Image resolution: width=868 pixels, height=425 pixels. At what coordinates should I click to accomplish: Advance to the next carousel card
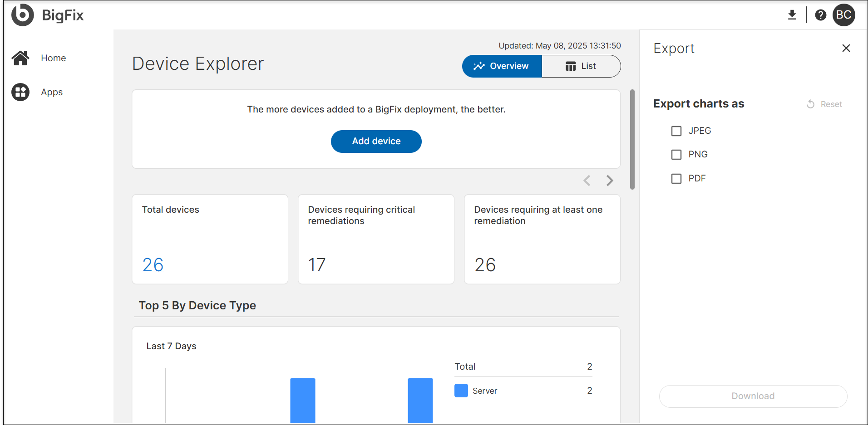coord(610,181)
